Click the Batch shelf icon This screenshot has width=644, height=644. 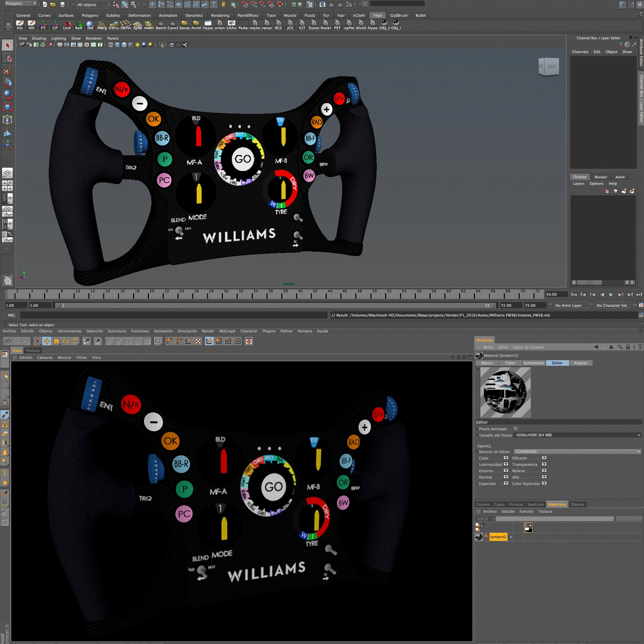161,25
